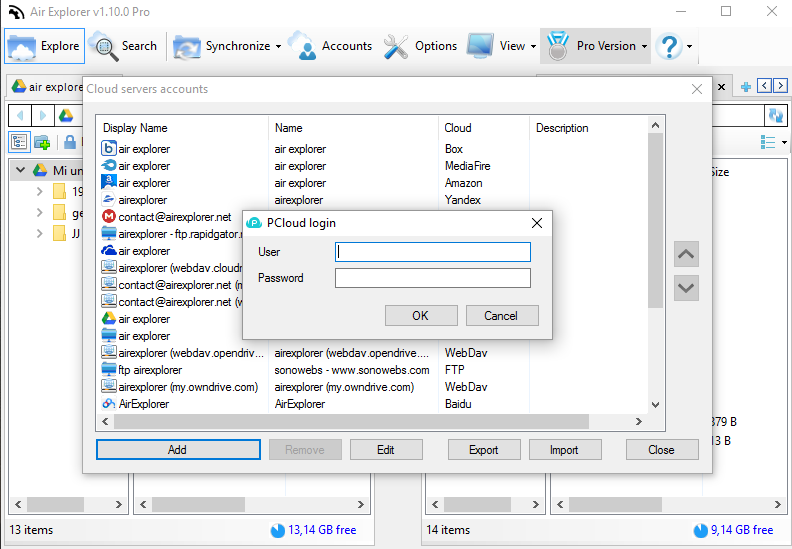
Task: Click the accounts list horizontal scrollbar
Action: (x=351, y=421)
